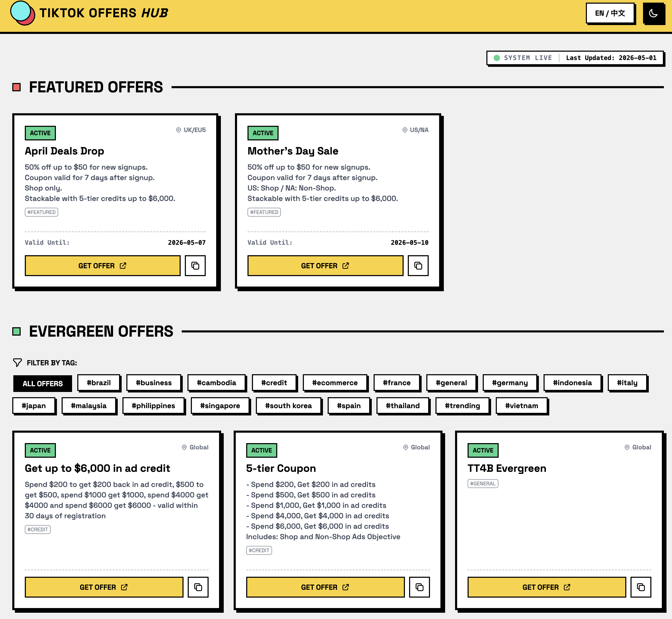Choose the #singapore tag filter
The width and height of the screenshot is (672, 619).
click(x=220, y=406)
